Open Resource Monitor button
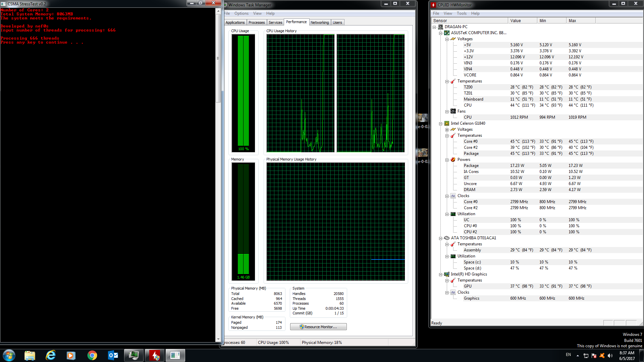Screen dimensions: 644x362 (x=318, y=327)
